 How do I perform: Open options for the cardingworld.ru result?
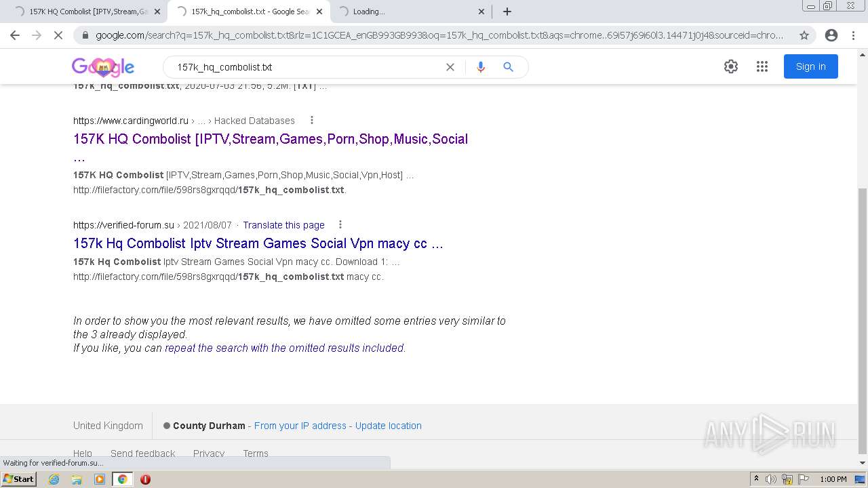(x=312, y=121)
